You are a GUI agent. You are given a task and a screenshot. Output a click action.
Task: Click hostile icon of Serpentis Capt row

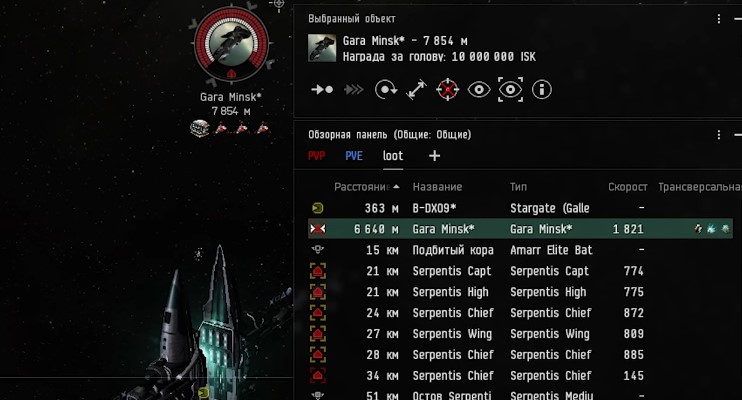tap(318, 271)
